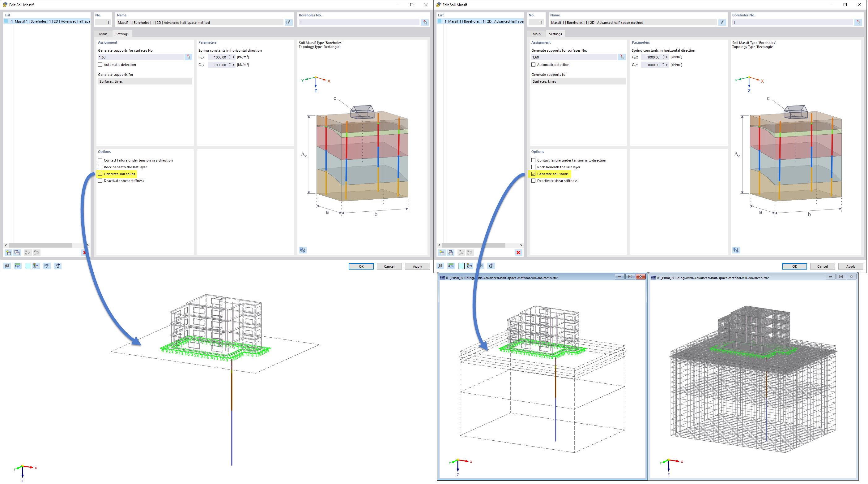This screenshot has height=484, width=868.
Task: Open the rename editor beside the Name field
Action: pyautogui.click(x=289, y=22)
